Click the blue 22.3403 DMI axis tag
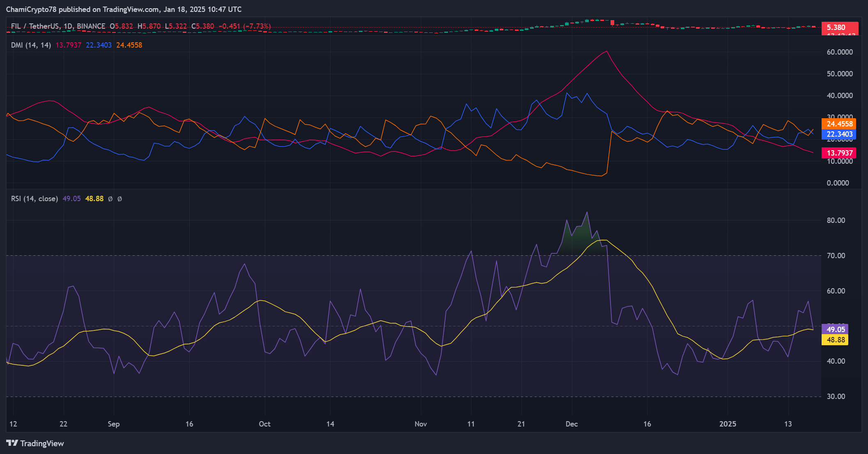Image resolution: width=868 pixels, height=454 pixels. point(839,134)
